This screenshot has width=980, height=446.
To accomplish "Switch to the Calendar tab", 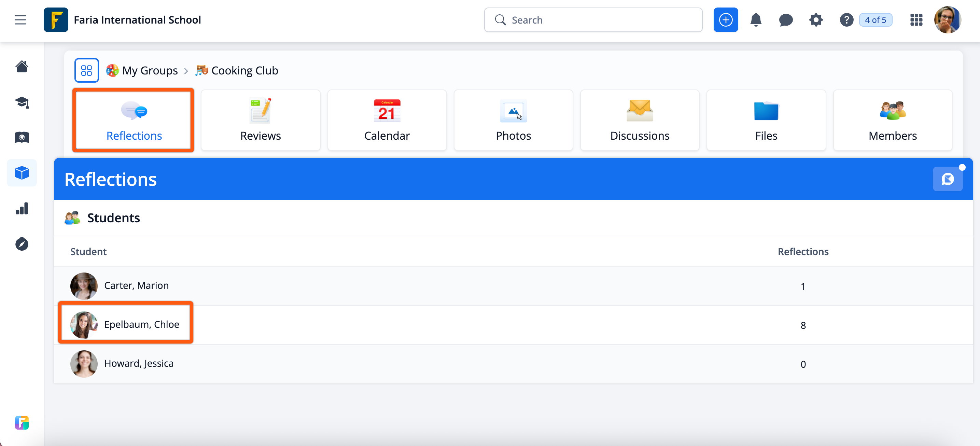I will click(x=387, y=120).
